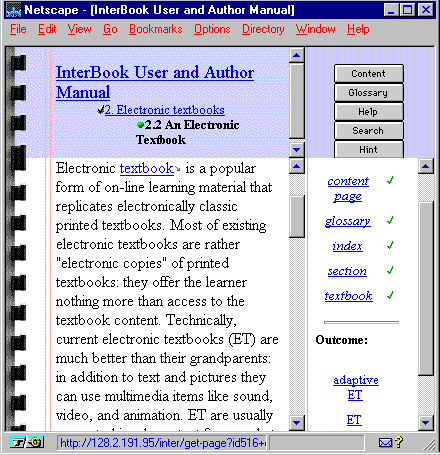Click the down arrow of header frame scrollbar
440x455 pixels.
[x=296, y=150]
